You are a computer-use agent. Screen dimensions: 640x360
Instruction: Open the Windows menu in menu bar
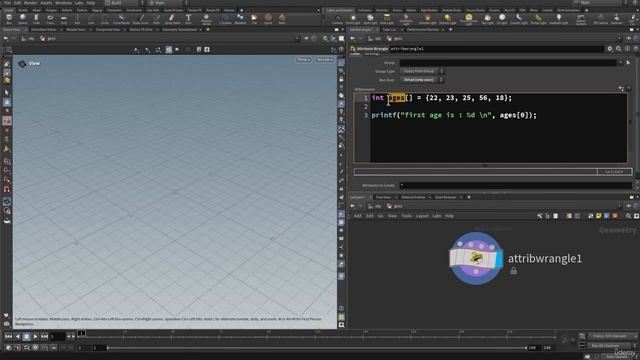point(63,3)
